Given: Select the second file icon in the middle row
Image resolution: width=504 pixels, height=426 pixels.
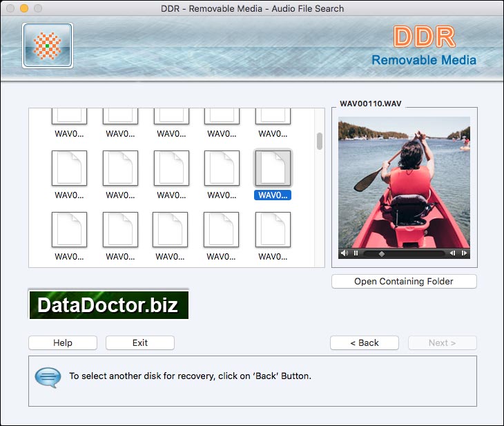Looking at the screenshot, I should pyautogui.click(x=120, y=168).
